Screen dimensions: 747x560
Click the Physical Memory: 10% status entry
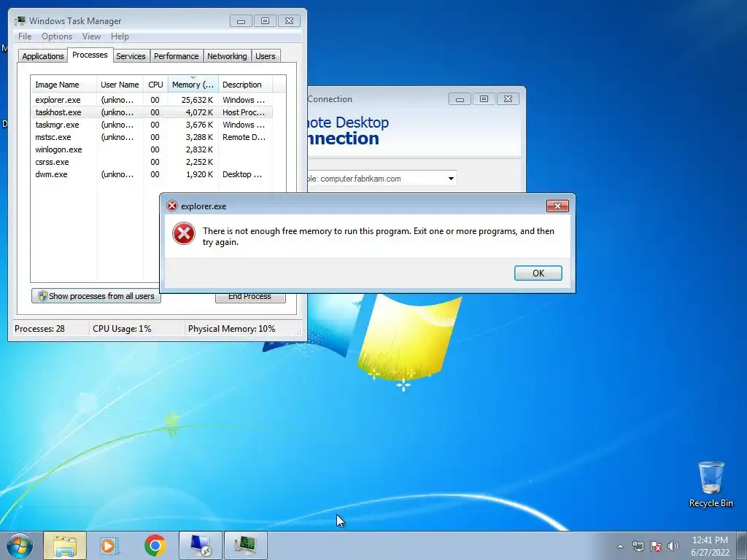[231, 329]
